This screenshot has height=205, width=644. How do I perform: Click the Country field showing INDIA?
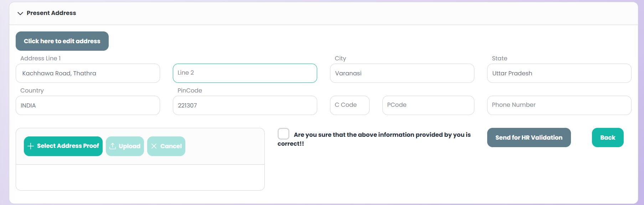88,105
